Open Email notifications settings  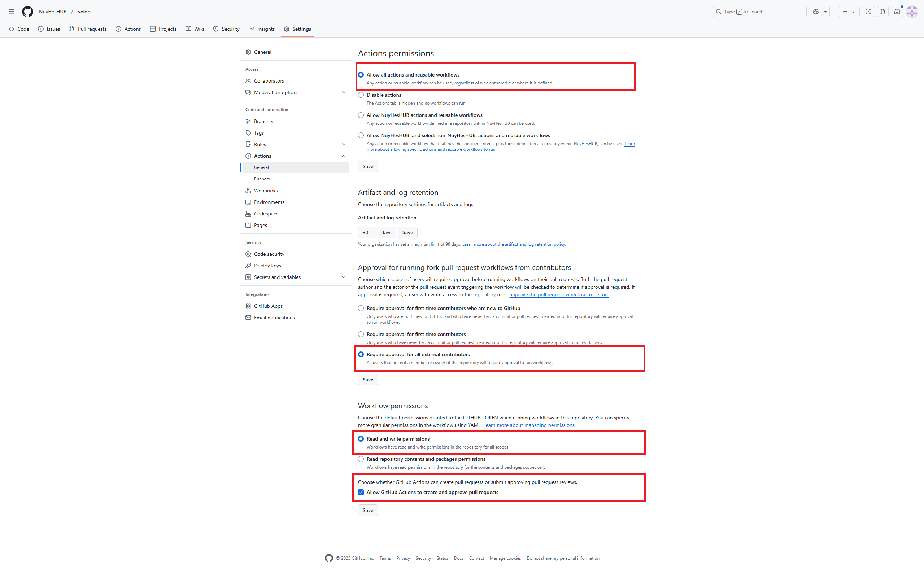coord(296,318)
